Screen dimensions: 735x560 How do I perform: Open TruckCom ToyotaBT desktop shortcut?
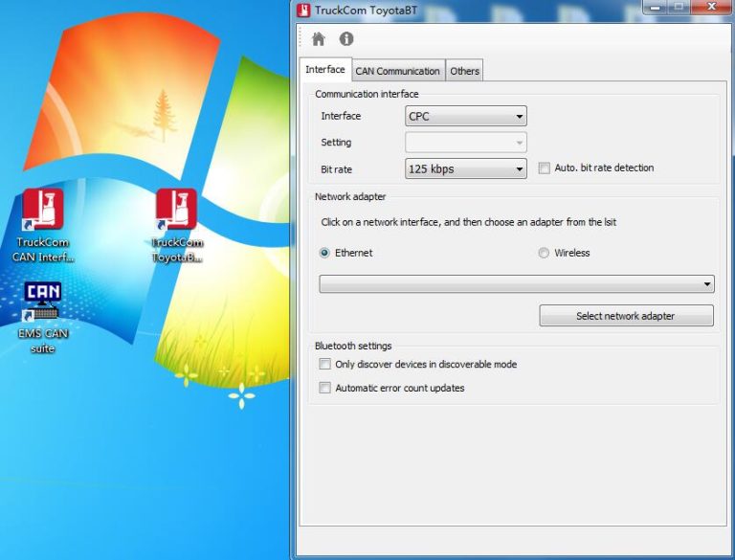click(177, 226)
